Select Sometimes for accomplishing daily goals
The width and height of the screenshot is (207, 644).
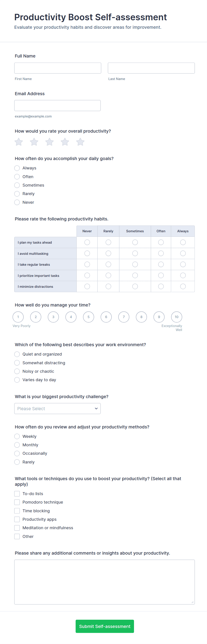tap(17, 185)
